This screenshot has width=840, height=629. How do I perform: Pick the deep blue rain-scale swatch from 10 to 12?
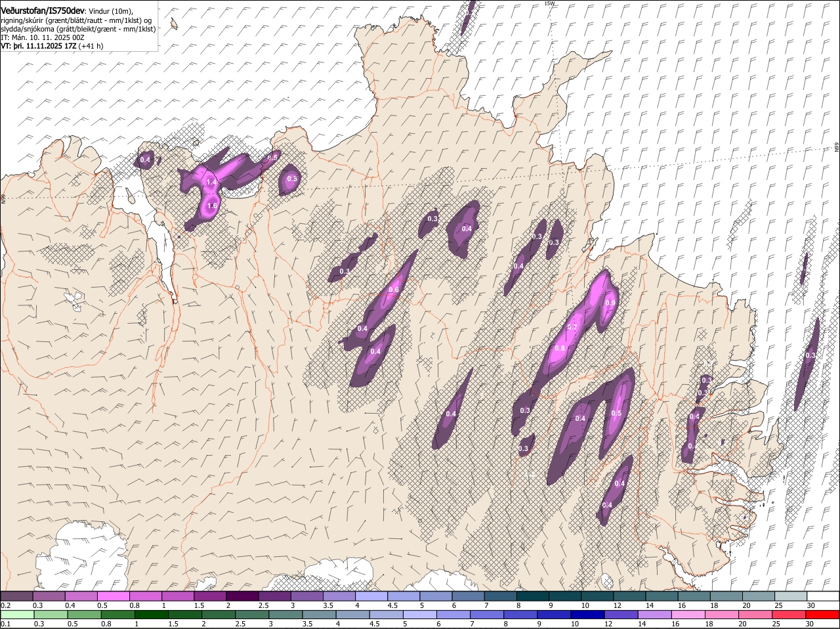pos(588,615)
